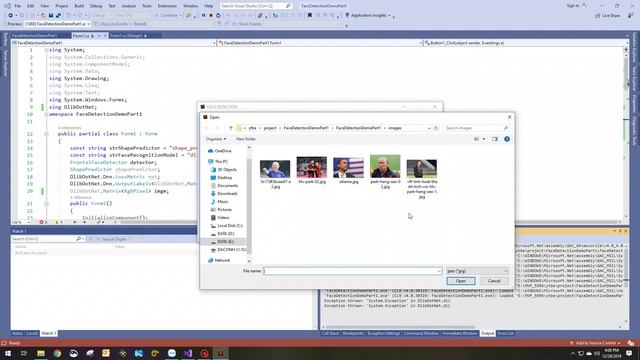Viewport: 640px width, 360px height.
Task: Click the Stop Debugging icon
Action: pyautogui.click(x=211, y=16)
